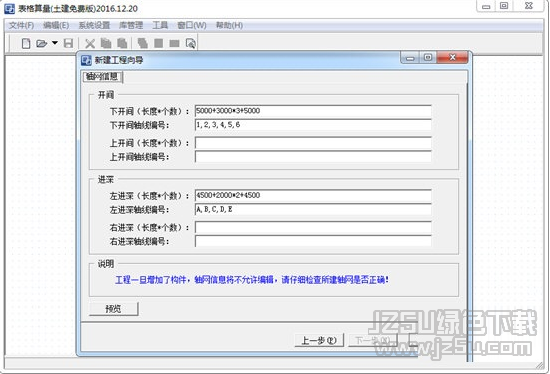This screenshot has width=550, height=374.
Task: Open the 文件(F) menu
Action: point(21,25)
